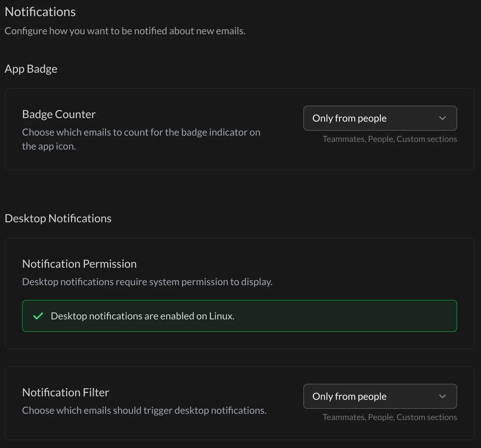The height and width of the screenshot is (448, 481).
Task: Click the "Notification Filter" setting label
Action: [66, 392]
